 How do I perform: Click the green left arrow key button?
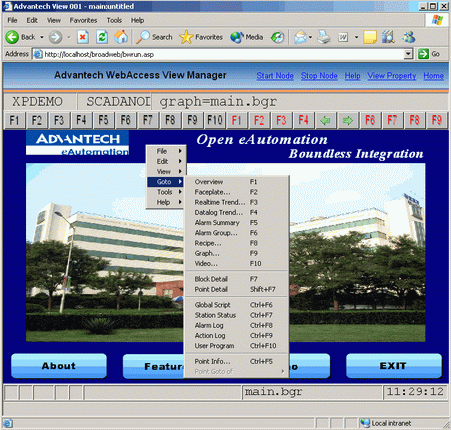(x=325, y=120)
